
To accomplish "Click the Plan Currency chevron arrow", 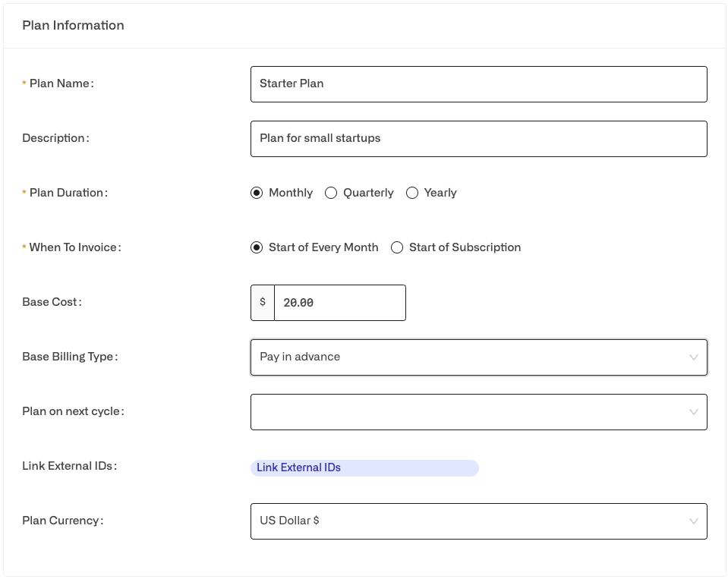I will coord(693,521).
